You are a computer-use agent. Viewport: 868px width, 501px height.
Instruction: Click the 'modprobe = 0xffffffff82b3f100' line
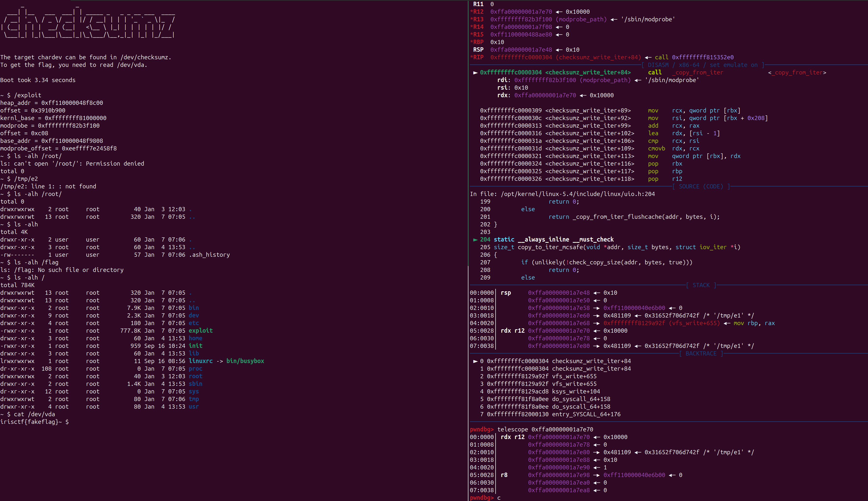coord(50,125)
